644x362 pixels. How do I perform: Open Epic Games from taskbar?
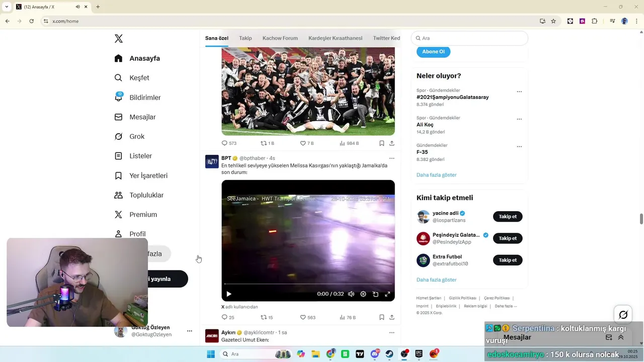coord(419,354)
